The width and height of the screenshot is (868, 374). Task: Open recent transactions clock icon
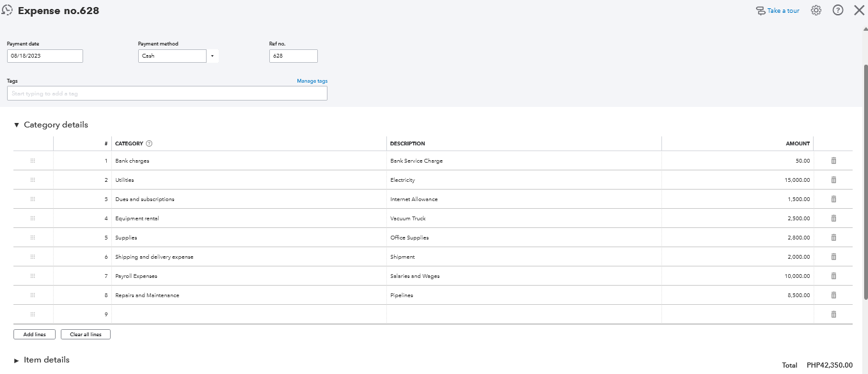[x=8, y=10]
